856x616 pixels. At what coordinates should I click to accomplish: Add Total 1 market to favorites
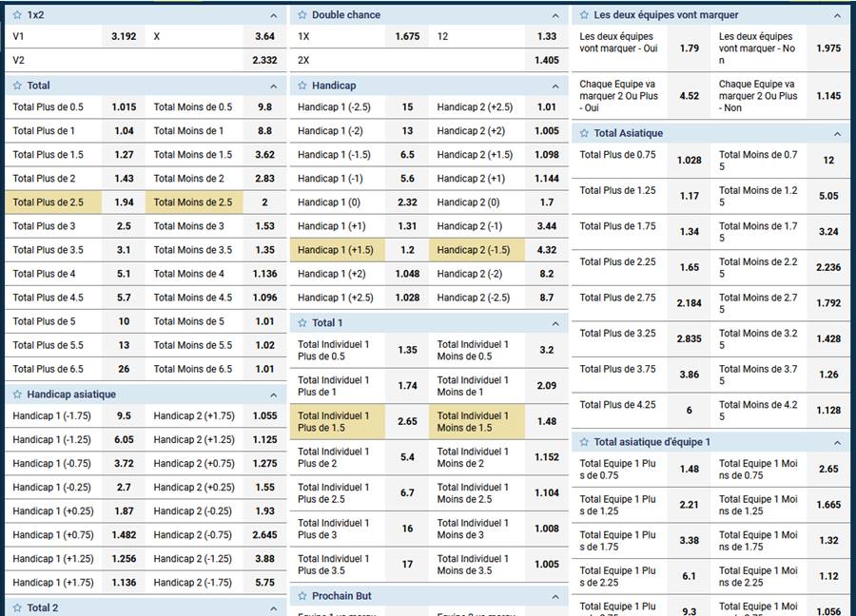tap(302, 323)
